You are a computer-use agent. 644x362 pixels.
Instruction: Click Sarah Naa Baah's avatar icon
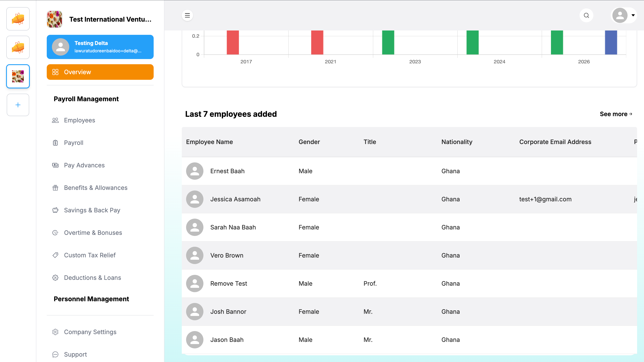[x=195, y=227]
